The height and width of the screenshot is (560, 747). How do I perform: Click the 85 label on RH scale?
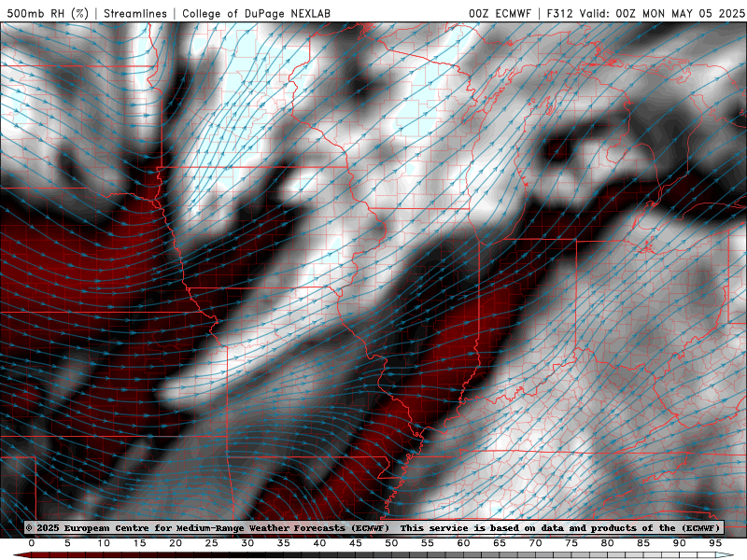[x=643, y=543]
